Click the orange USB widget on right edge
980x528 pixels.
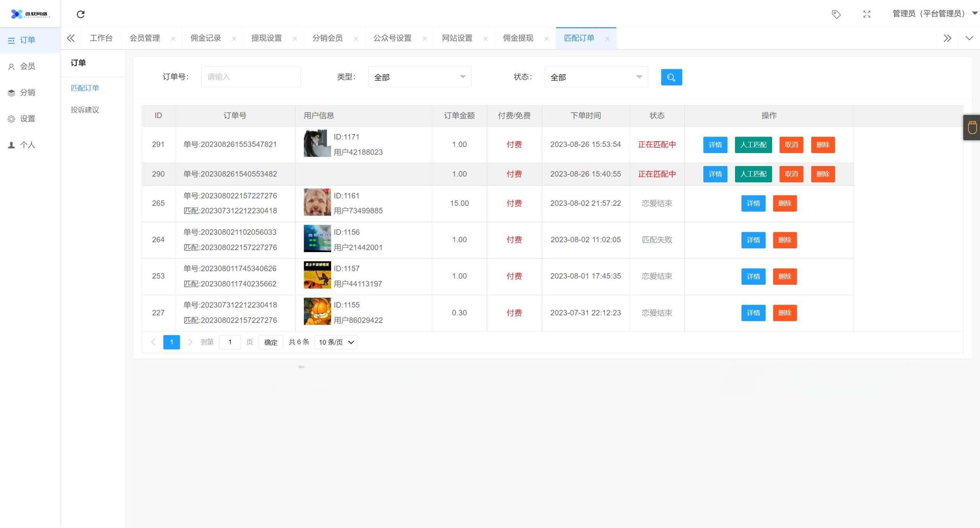coord(972,127)
